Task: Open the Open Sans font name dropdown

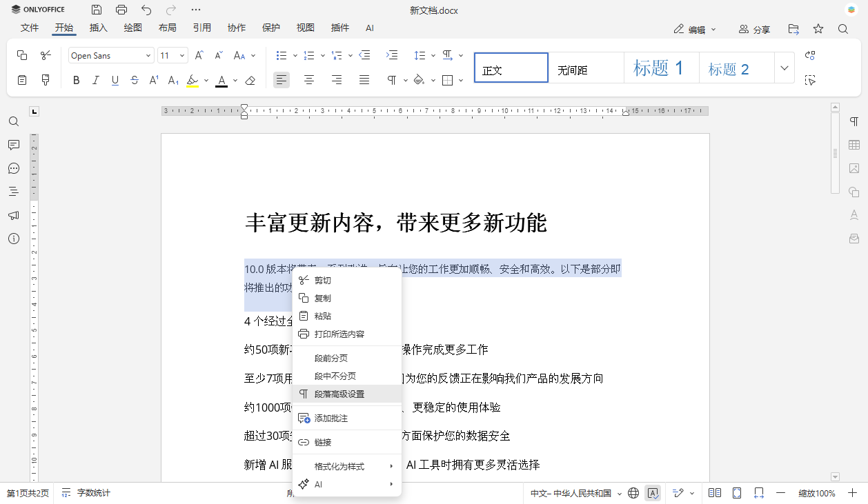Action: 149,56
